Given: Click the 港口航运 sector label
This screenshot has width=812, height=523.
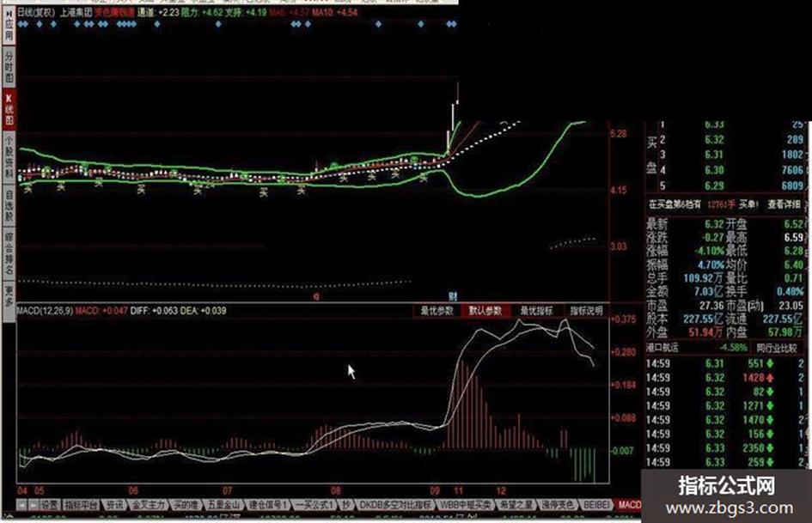Looking at the screenshot, I should click(662, 348).
